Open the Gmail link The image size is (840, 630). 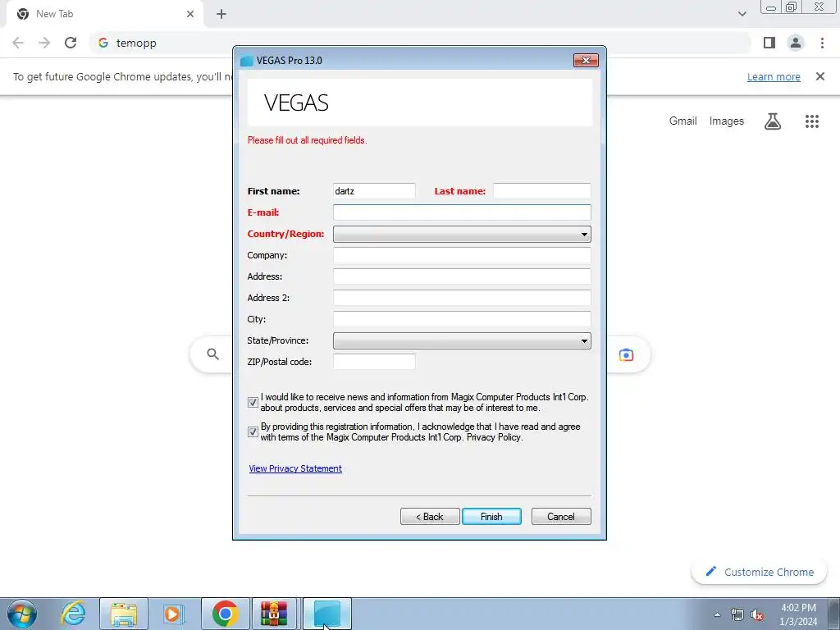click(x=682, y=121)
